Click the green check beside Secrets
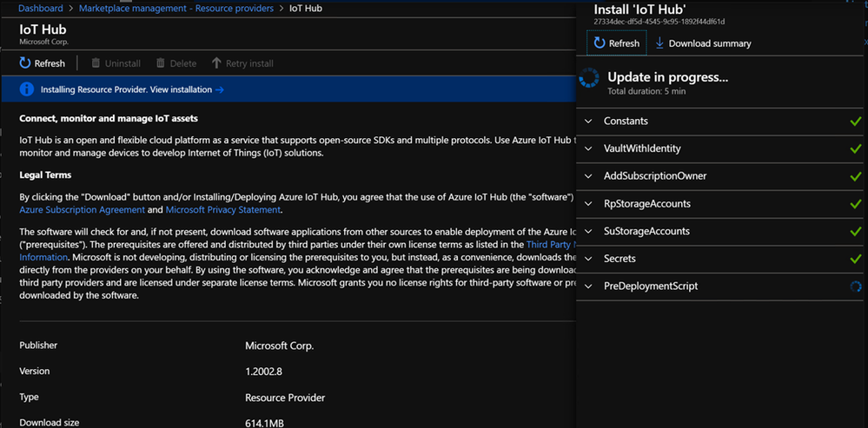This screenshot has height=428, width=868. click(855, 259)
